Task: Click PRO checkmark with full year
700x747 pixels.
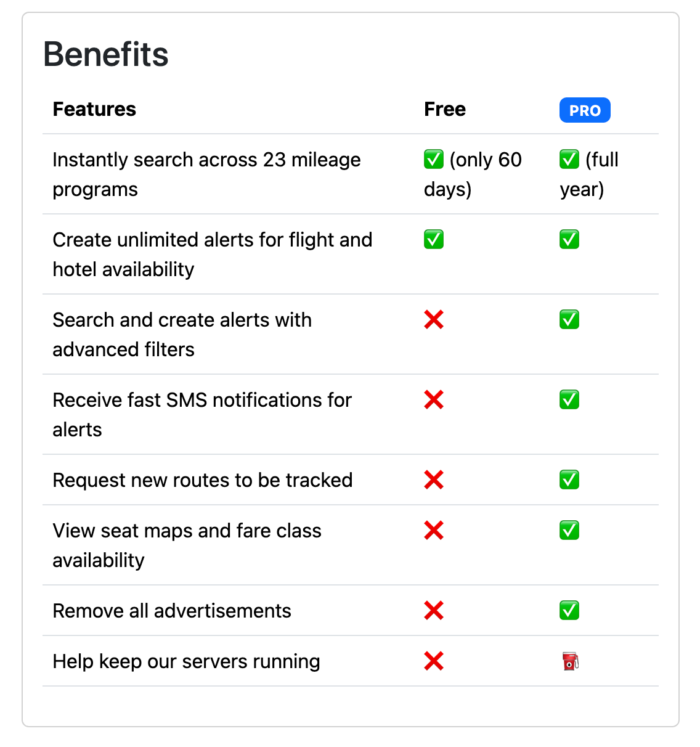Action: 569,160
